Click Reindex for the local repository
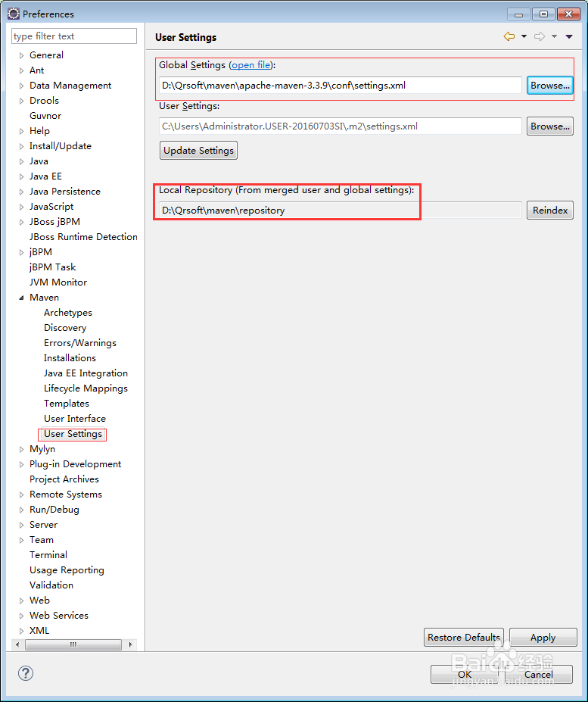The image size is (588, 702). pyautogui.click(x=549, y=211)
